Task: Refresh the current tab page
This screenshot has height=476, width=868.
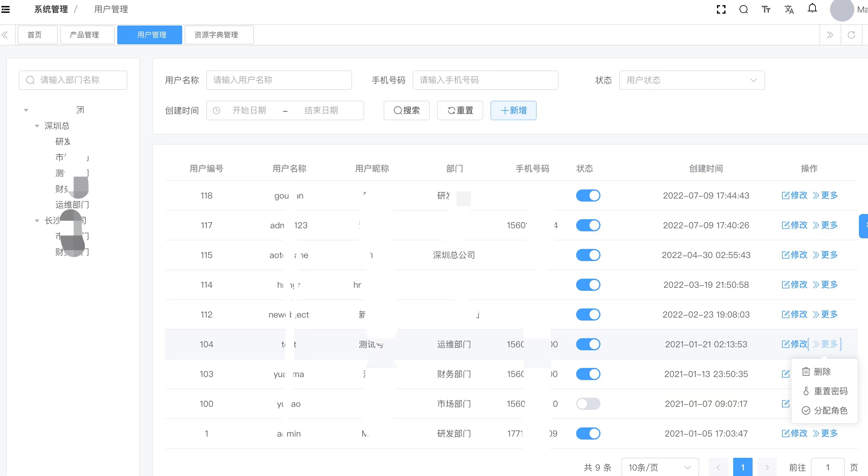Action: click(851, 35)
